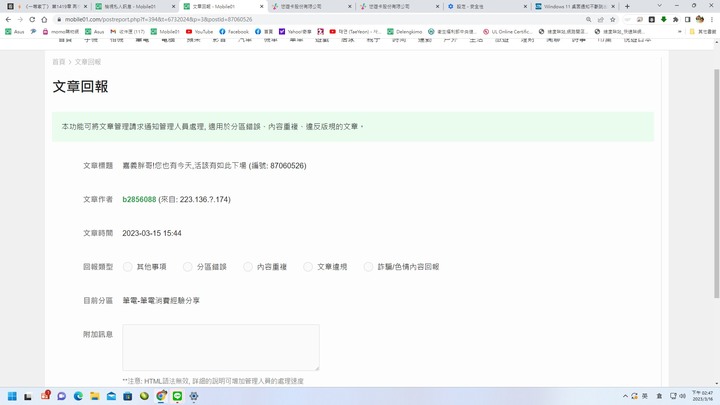This screenshot has width=720, height=405.
Task: Expand the bookmarks overflow chevron
Action: (x=680, y=32)
